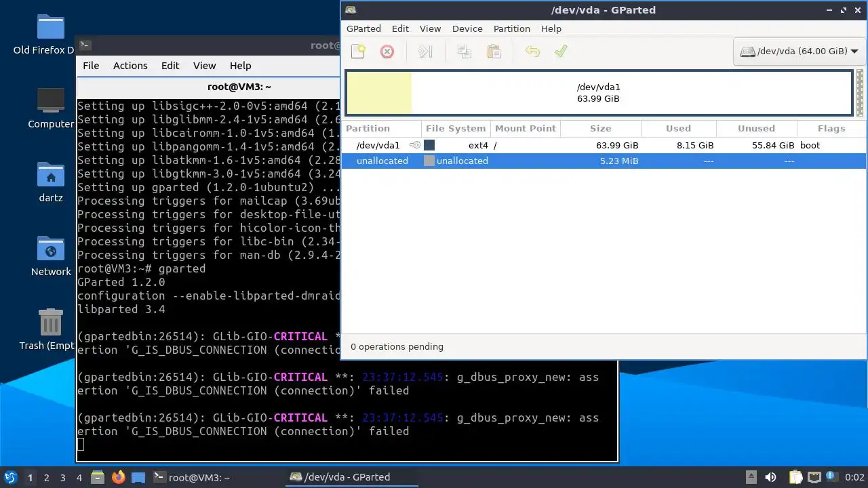Open the terminal Actions menu
This screenshot has width=868, height=488.
130,66
